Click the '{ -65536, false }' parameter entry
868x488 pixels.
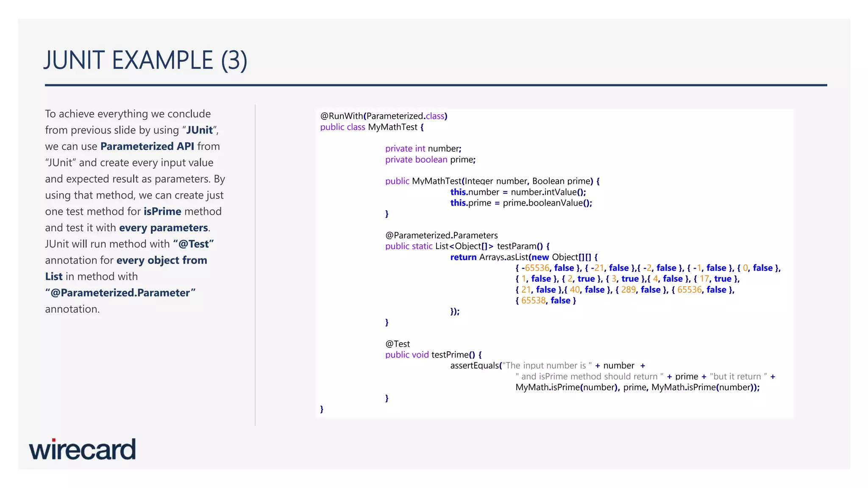tap(548, 268)
